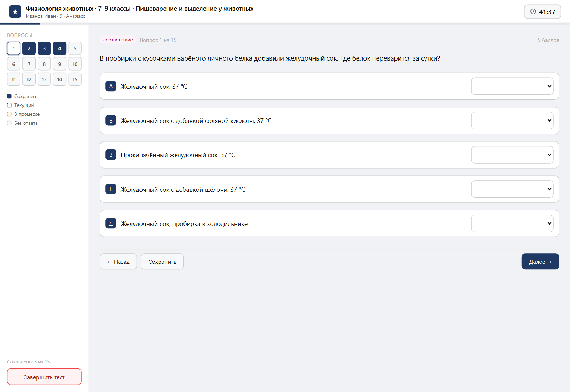Click the letter Б badge icon
The image size is (570, 392).
click(x=111, y=120)
